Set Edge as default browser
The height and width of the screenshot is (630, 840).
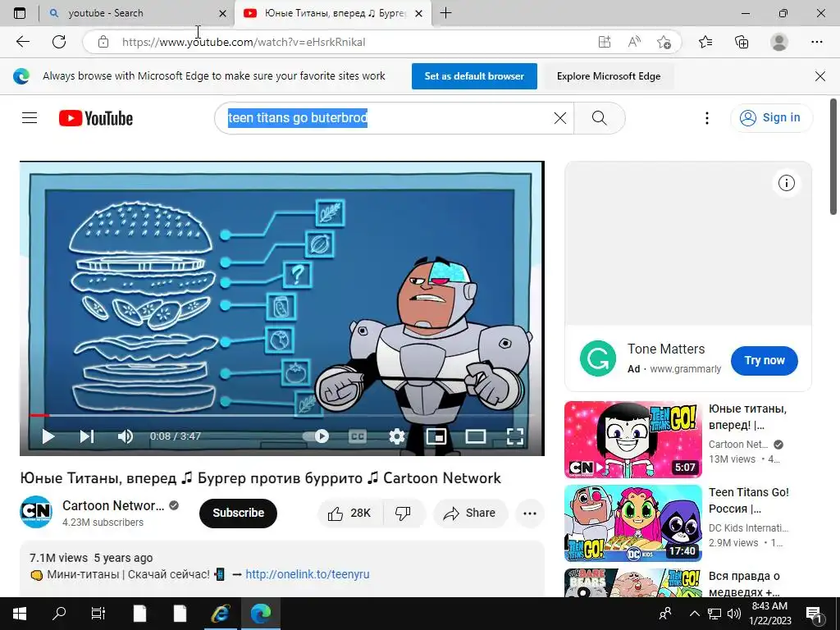tap(474, 76)
